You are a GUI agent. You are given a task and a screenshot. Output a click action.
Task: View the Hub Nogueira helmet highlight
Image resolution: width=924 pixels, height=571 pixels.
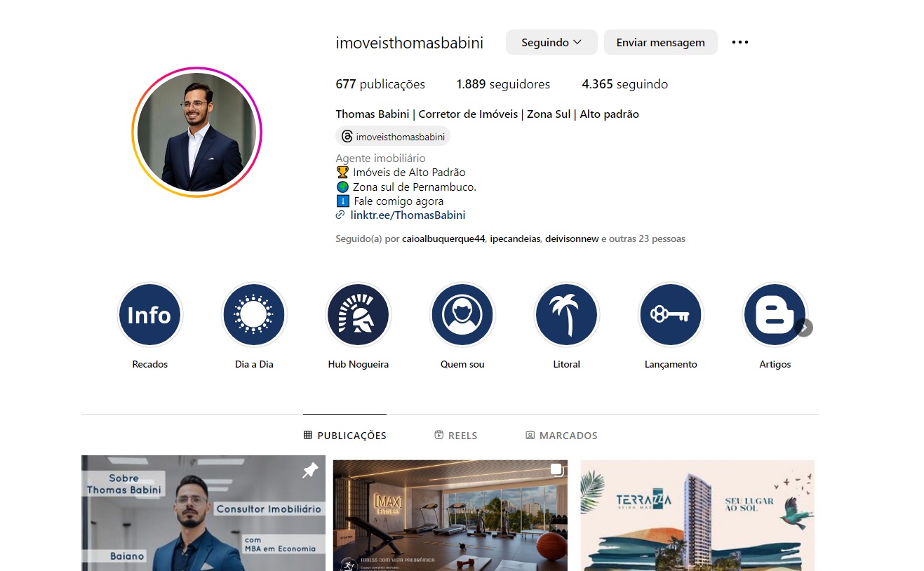coord(358,315)
